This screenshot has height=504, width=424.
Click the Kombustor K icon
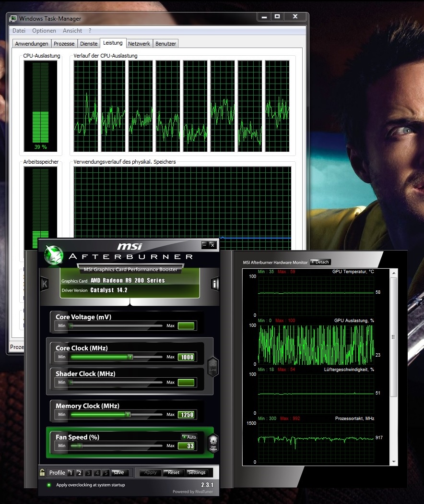pyautogui.click(x=44, y=284)
